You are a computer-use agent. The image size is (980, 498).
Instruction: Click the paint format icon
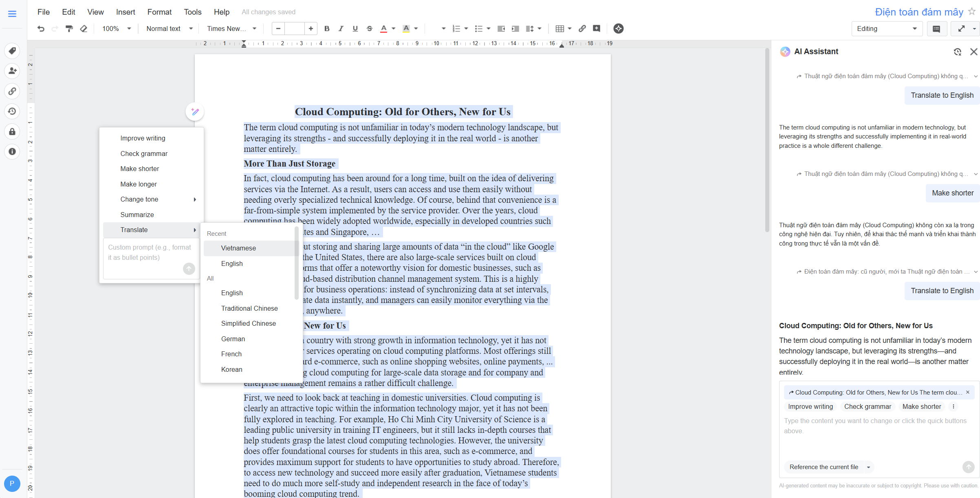69,29
